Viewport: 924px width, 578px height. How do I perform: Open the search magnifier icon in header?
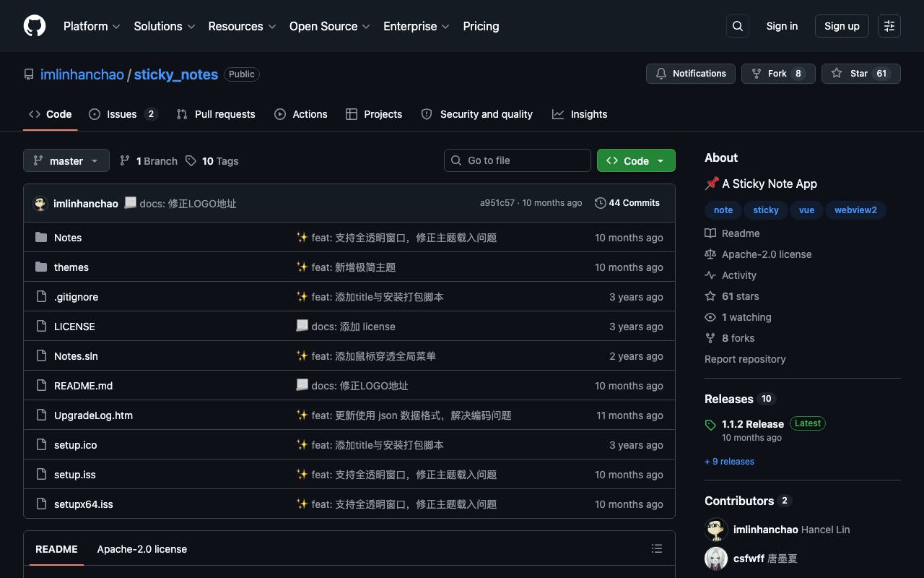tap(738, 26)
